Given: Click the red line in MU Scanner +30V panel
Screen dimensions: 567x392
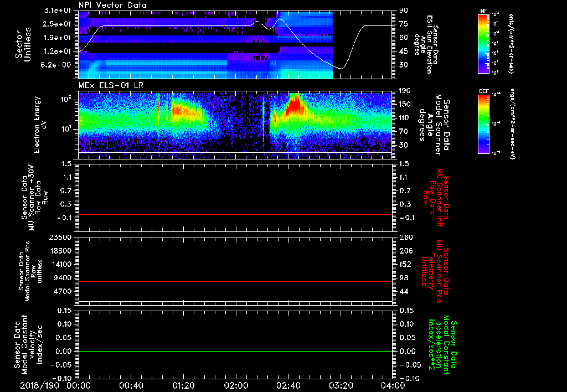Looking at the screenshot, I should tap(235, 215).
